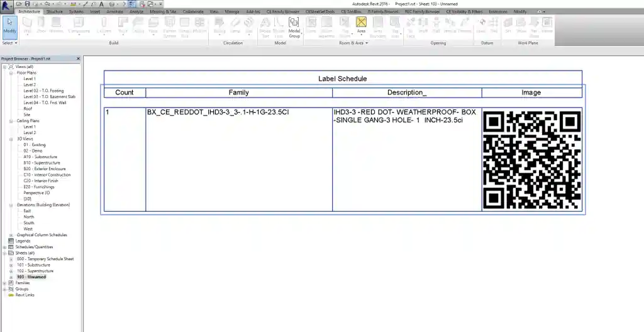This screenshot has width=644, height=332.
Task: Click the Model Group icon
Action: [294, 26]
